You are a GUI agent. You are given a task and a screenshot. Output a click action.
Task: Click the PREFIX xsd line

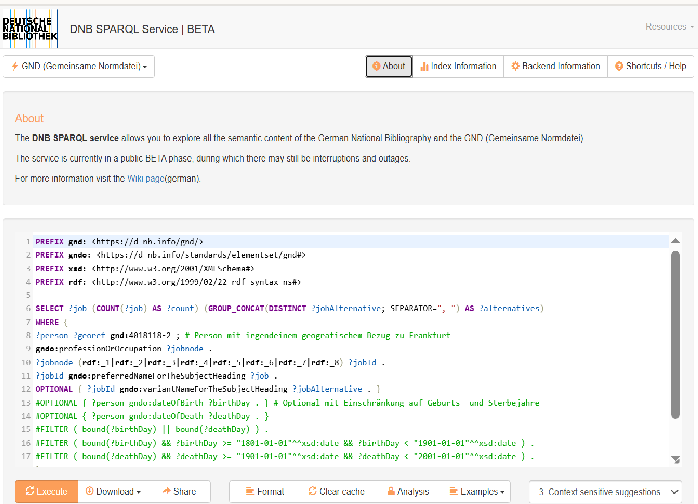pos(145,268)
